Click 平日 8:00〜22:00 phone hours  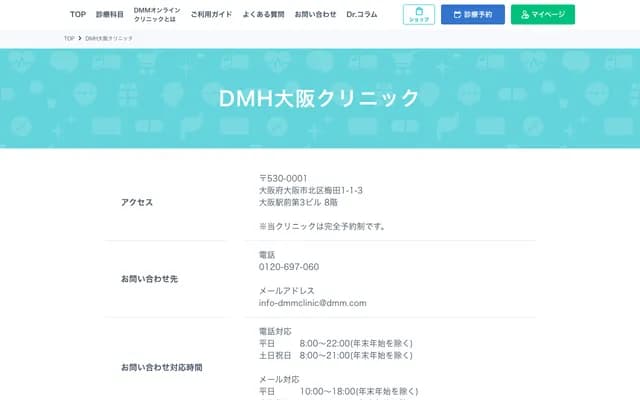pyautogui.click(x=336, y=343)
